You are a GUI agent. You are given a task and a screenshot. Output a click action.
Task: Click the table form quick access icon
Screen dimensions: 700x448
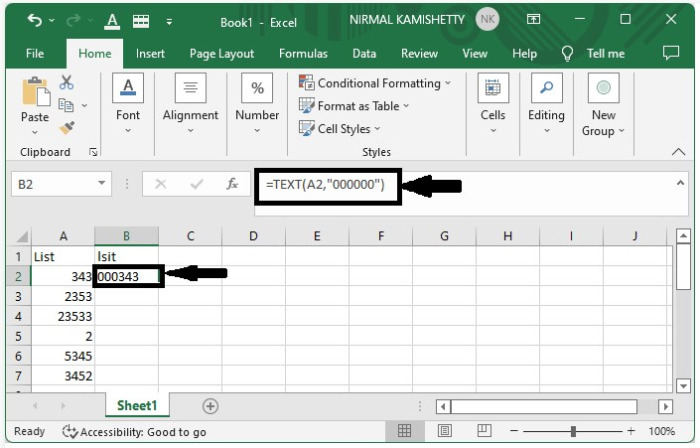[x=141, y=21]
